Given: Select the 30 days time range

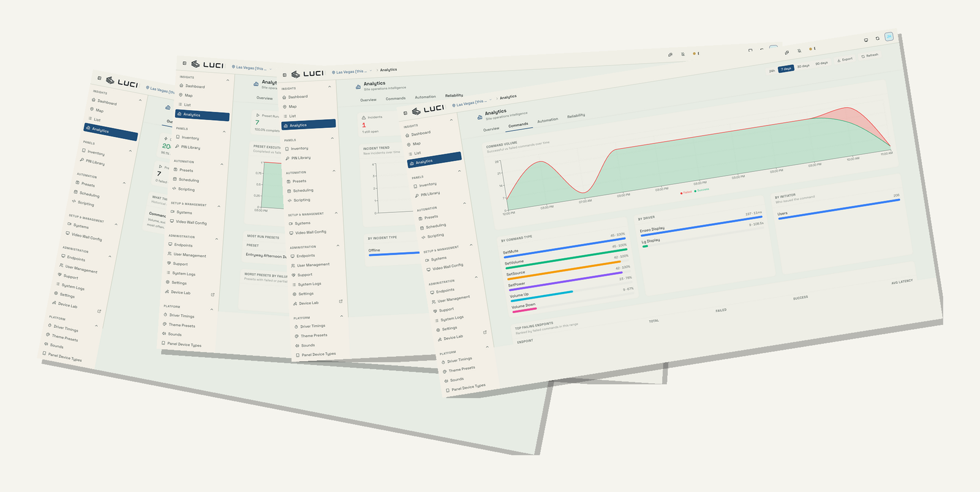Looking at the screenshot, I should click(803, 66).
